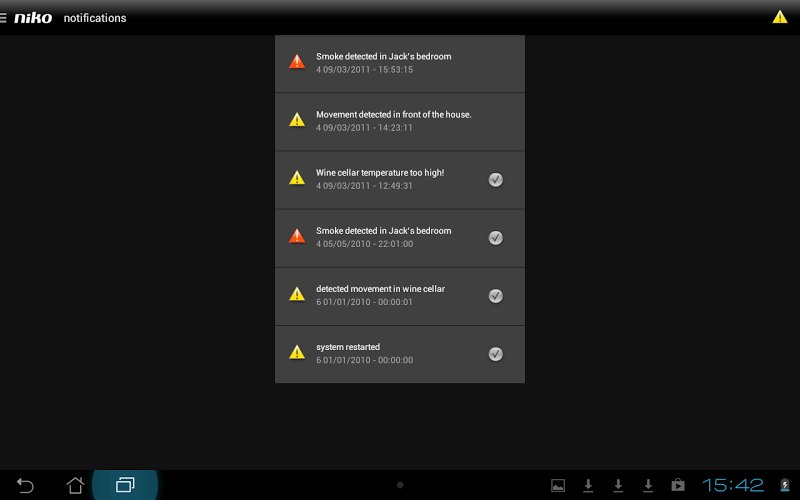Toggle checkmark on 05/05/2010 smoke notification
The width and height of the screenshot is (800, 500).
pos(495,238)
